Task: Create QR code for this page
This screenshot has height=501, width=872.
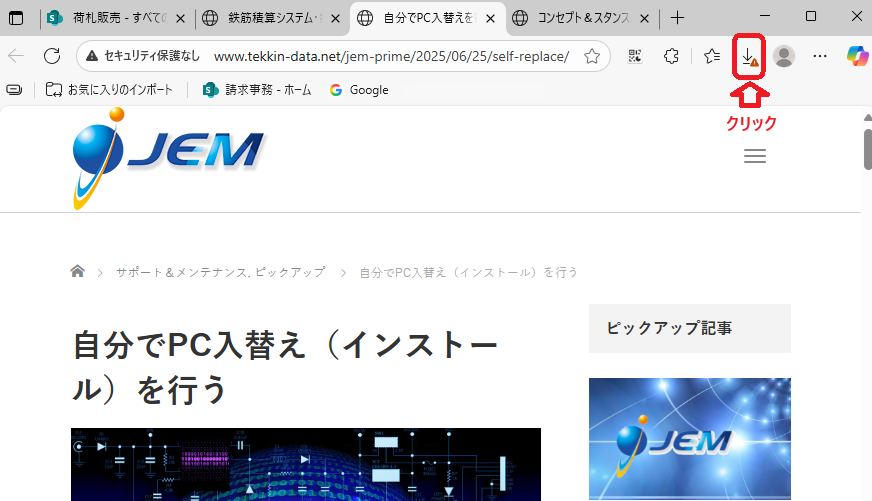Action: click(635, 56)
